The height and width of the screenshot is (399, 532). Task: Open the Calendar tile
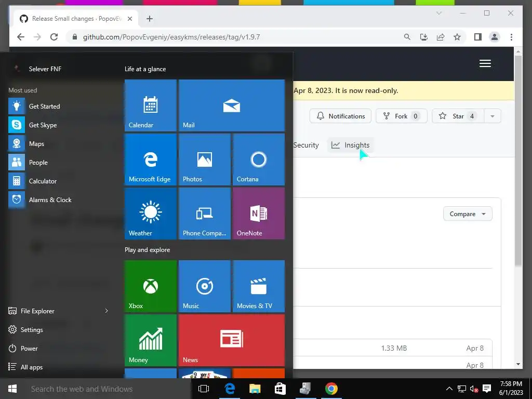point(150,105)
